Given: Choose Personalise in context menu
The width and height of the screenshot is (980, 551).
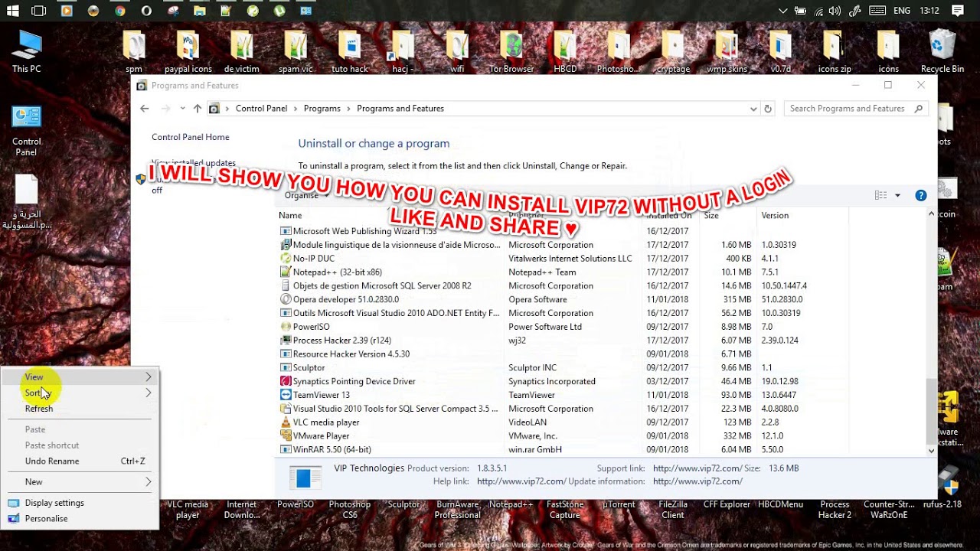Looking at the screenshot, I should coord(80,519).
